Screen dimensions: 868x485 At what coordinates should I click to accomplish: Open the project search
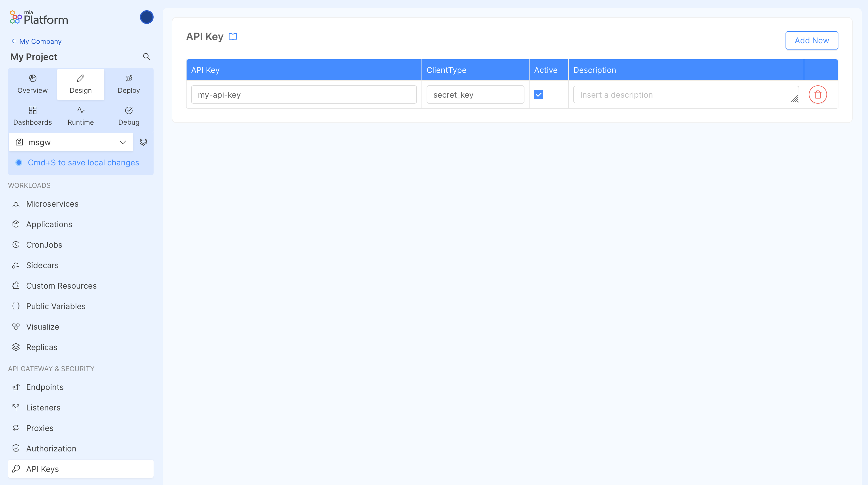point(146,56)
